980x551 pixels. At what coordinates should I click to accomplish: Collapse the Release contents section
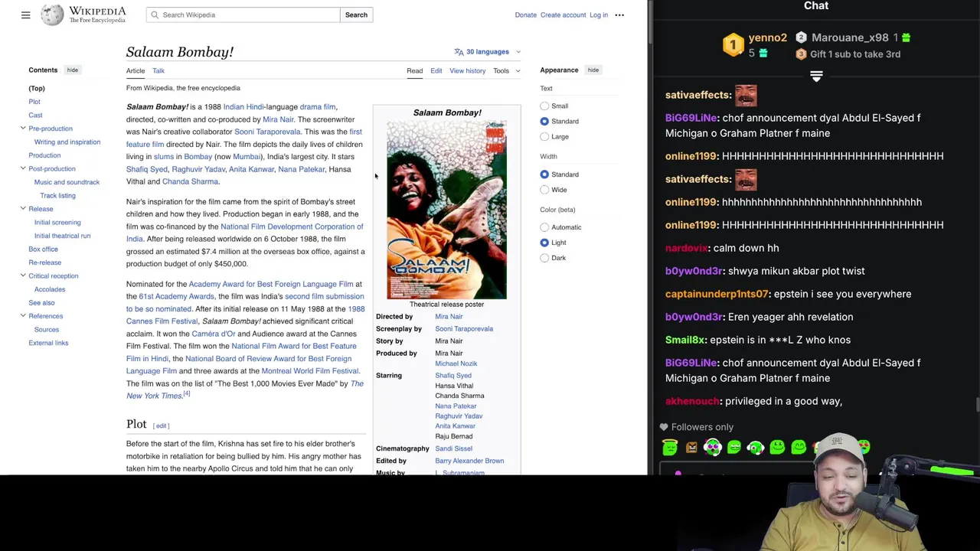23,209
